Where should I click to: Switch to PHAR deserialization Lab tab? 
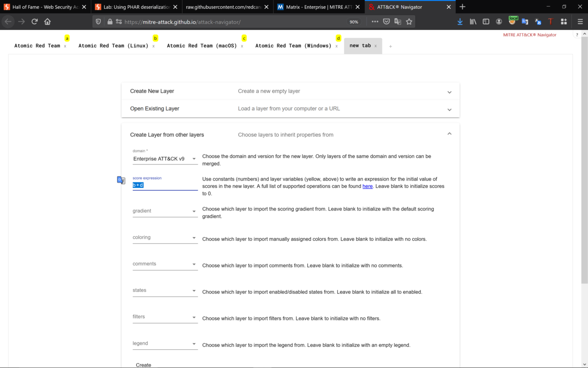point(136,7)
